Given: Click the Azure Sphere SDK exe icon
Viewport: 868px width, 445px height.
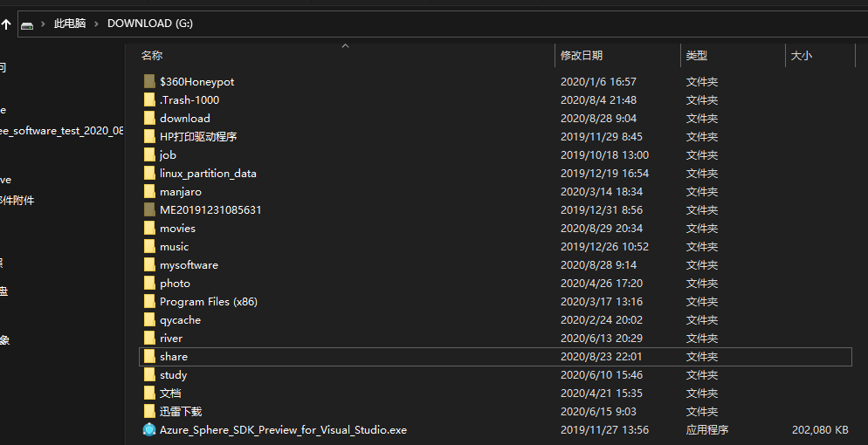Looking at the screenshot, I should coord(149,429).
